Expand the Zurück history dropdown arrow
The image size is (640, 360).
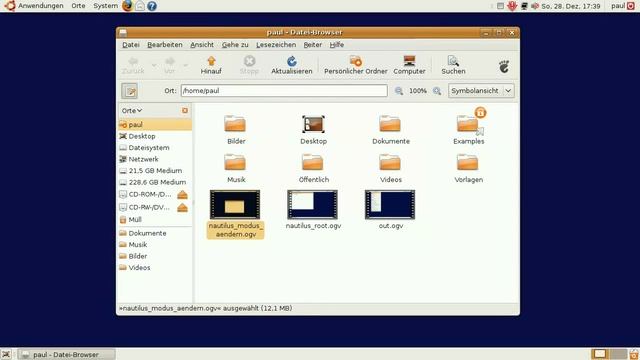click(154, 65)
